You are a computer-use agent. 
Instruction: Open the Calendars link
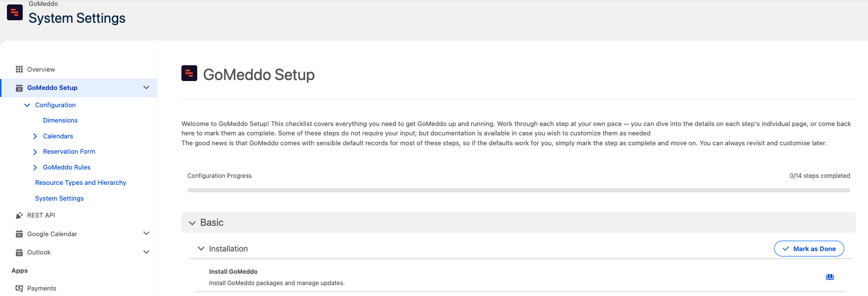[58, 136]
